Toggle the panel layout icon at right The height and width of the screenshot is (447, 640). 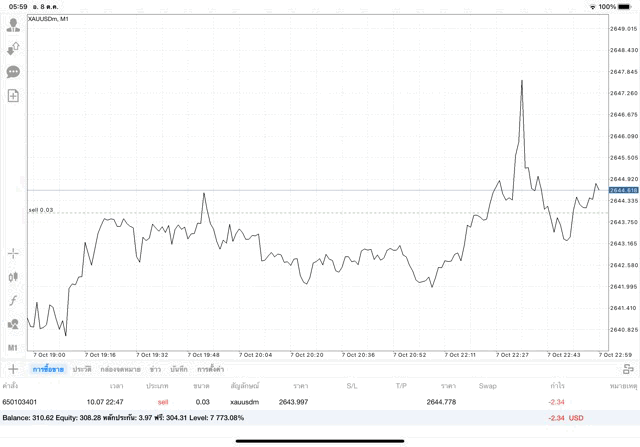(x=628, y=369)
